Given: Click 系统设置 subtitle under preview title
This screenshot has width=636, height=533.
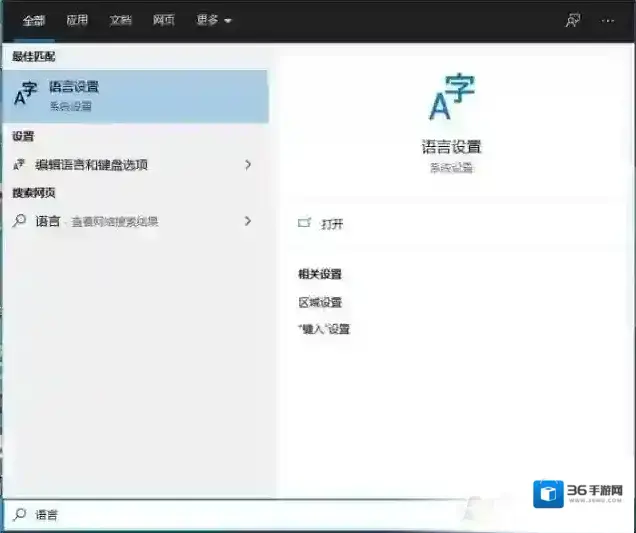Looking at the screenshot, I should [x=451, y=168].
